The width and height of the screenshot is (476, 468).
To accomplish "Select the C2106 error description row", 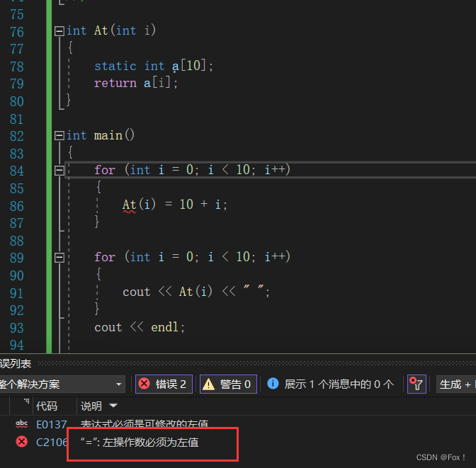I will tap(140, 443).
